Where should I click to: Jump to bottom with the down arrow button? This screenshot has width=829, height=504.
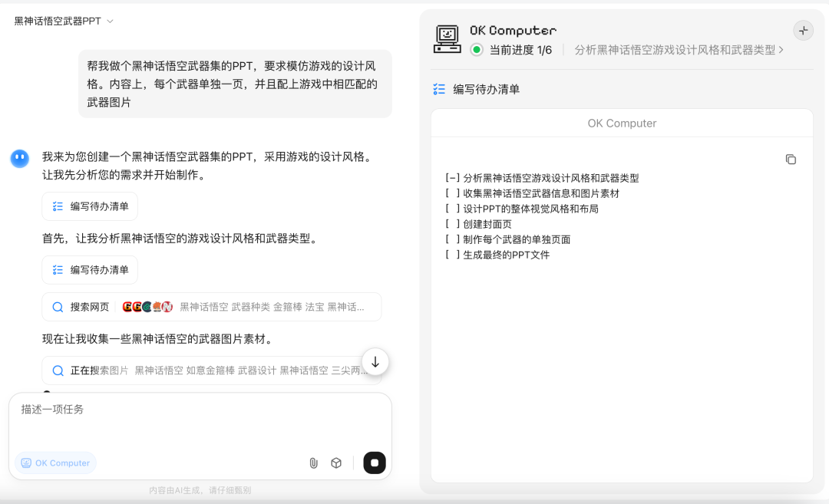(375, 362)
